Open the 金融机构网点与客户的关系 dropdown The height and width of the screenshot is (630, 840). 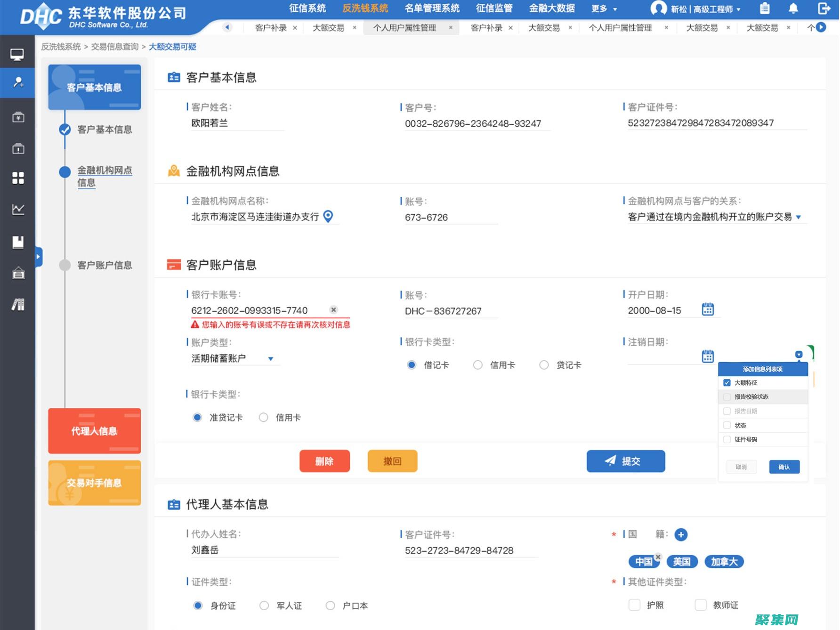coord(798,217)
